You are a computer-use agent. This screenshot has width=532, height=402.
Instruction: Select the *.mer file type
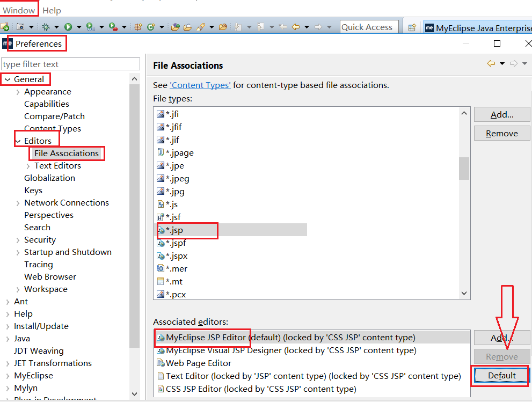pos(172,269)
